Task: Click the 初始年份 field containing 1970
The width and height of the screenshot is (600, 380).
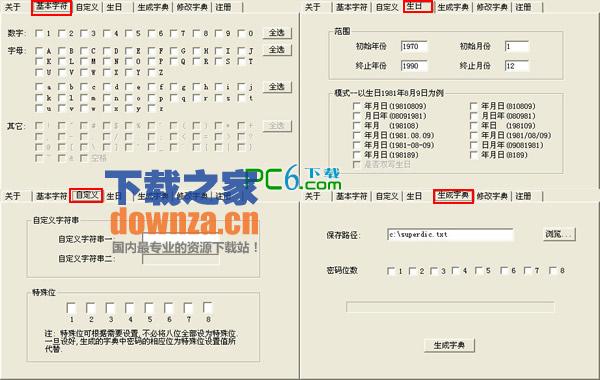Action: click(x=414, y=46)
